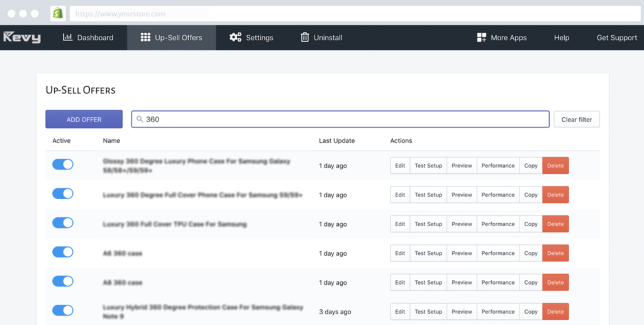Turn off the A6 360 case offer
The width and height of the screenshot is (644, 325).
pos(63,252)
